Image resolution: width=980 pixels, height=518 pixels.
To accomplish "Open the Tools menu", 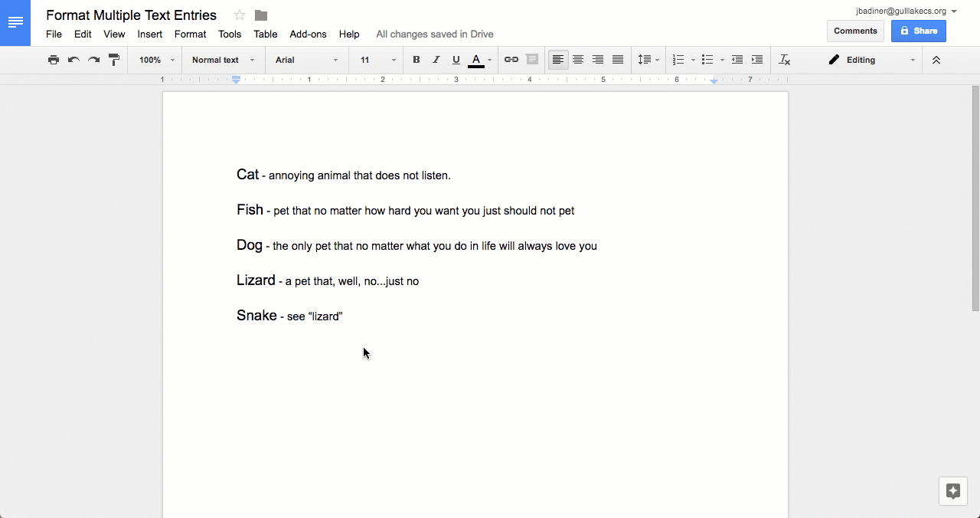I will tap(230, 34).
